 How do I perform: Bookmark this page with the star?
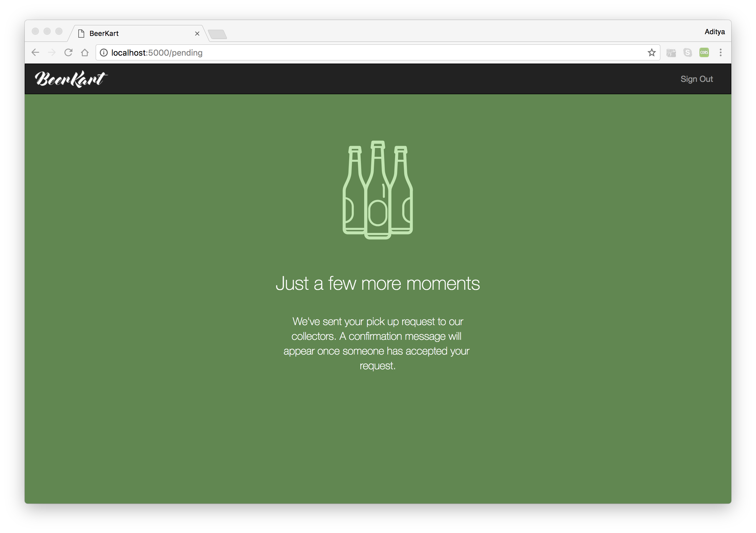click(x=651, y=53)
